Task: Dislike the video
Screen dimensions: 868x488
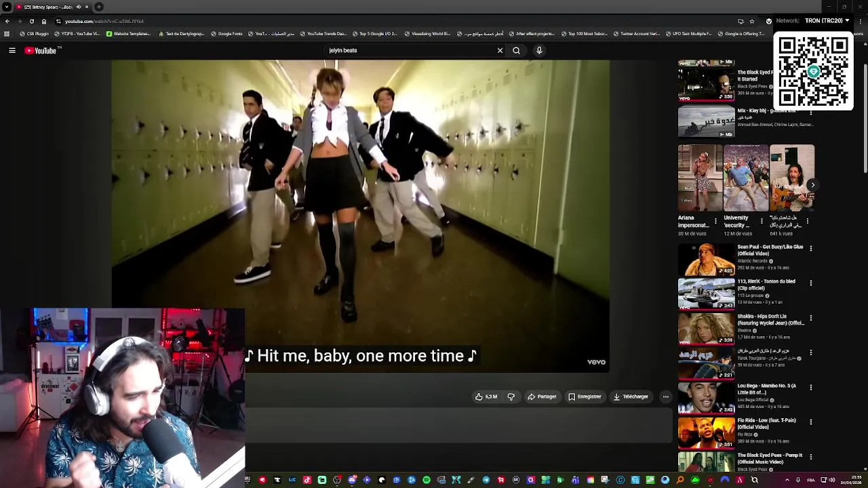Action: tap(511, 396)
